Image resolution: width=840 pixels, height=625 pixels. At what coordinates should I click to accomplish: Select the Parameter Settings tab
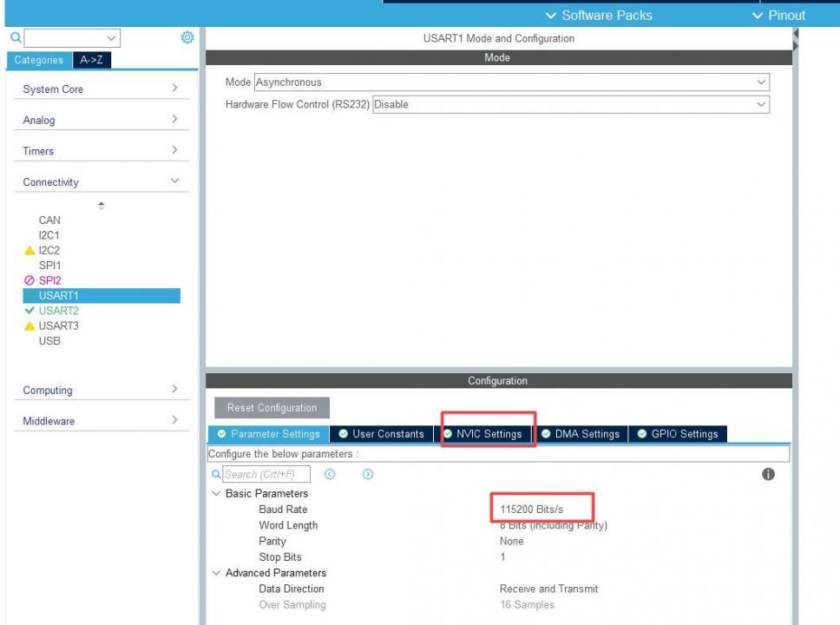(268, 434)
